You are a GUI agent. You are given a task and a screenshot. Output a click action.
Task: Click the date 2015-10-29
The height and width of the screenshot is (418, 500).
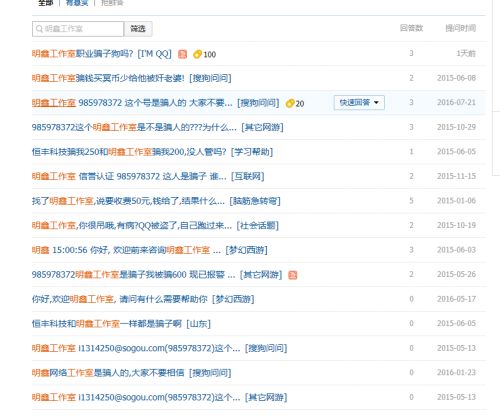coord(456,127)
